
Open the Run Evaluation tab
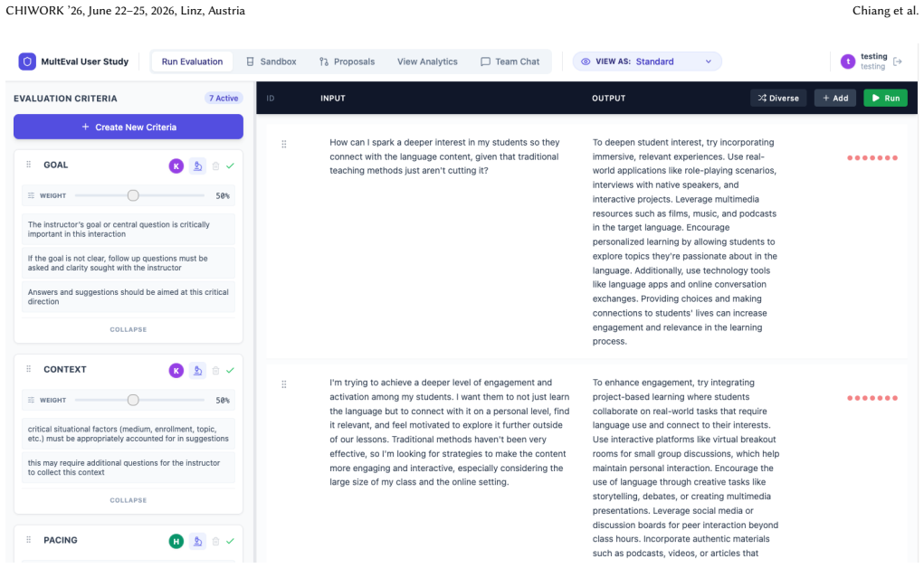click(192, 62)
